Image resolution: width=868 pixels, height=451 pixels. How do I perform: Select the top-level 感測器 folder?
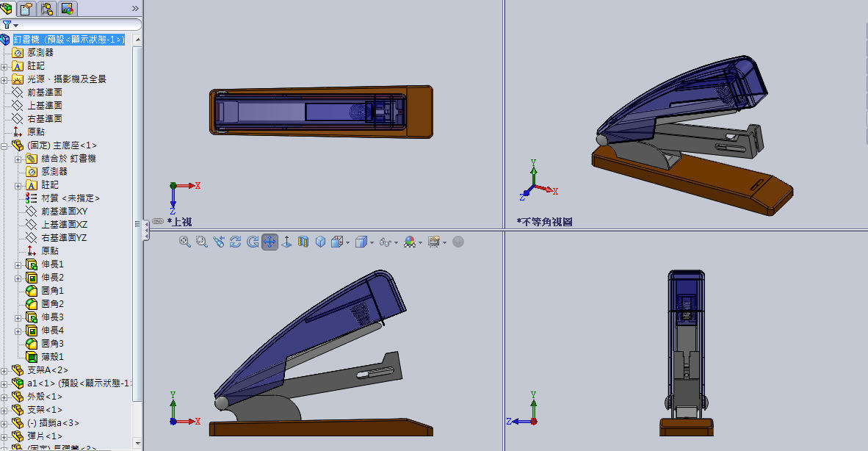point(40,53)
